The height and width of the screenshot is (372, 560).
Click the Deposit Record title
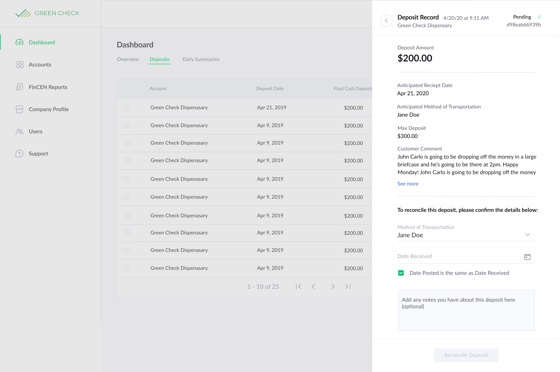click(418, 17)
